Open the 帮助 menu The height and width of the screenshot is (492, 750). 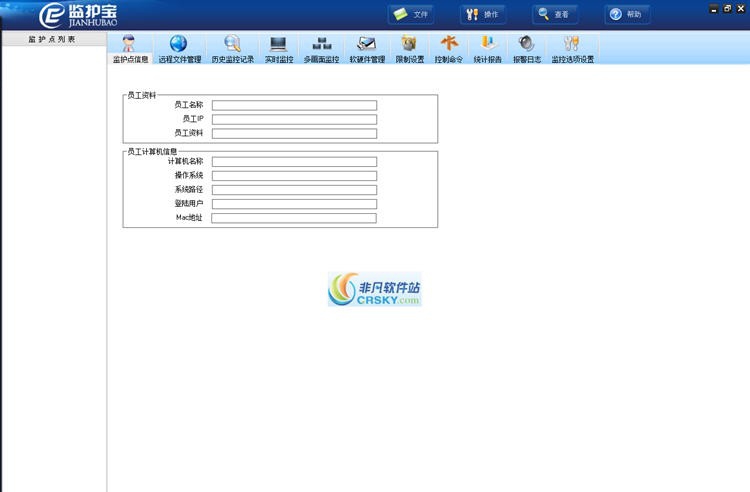(627, 14)
